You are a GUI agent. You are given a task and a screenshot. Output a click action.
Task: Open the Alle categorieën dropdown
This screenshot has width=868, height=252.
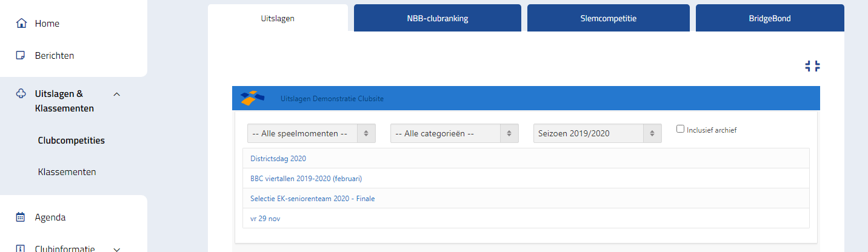click(454, 133)
